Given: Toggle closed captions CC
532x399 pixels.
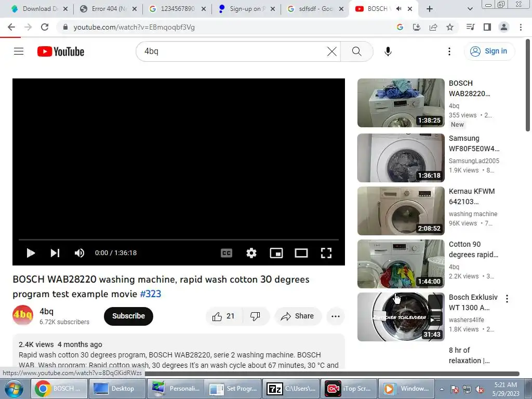Looking at the screenshot, I should tap(227, 253).
